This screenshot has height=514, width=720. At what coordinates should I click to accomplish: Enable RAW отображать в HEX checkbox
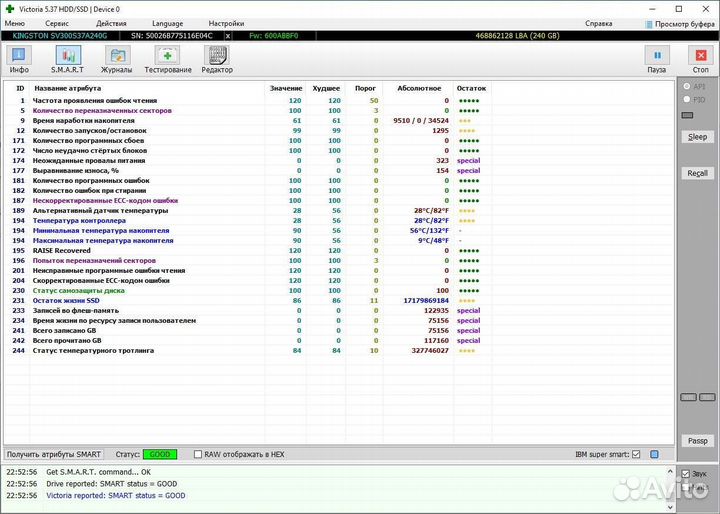click(198, 454)
